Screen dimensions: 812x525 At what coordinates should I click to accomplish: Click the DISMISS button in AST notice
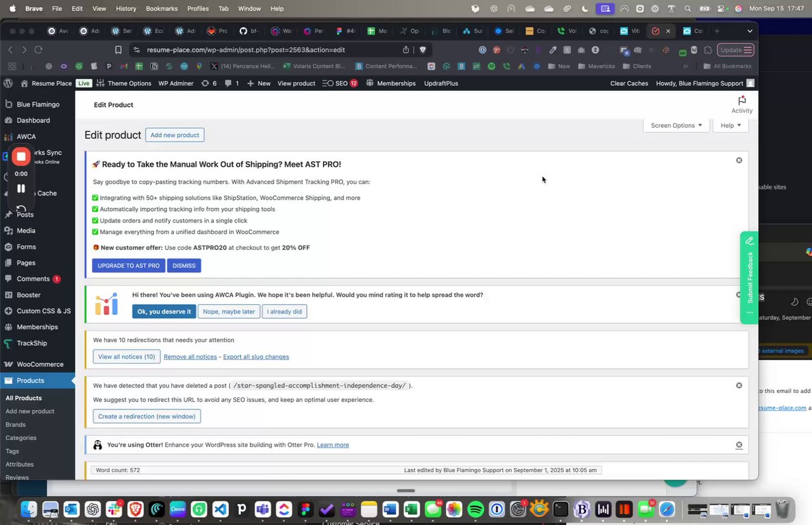[184, 265]
